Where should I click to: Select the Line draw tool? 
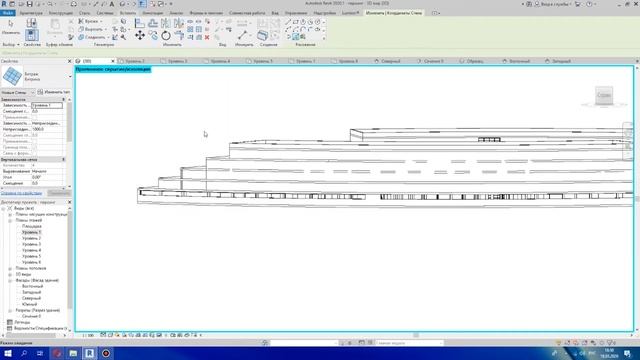[288, 22]
